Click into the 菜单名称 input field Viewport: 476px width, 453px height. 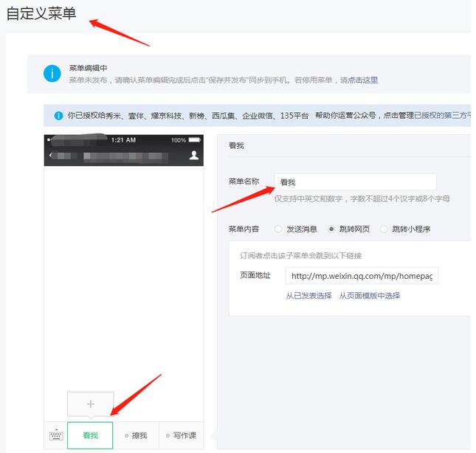click(355, 182)
